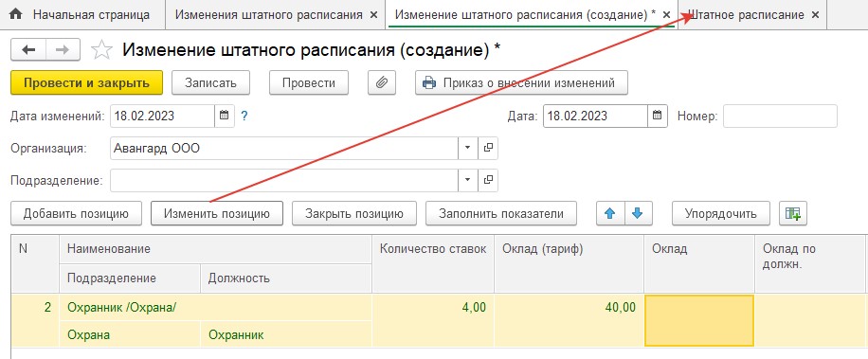The height and width of the screenshot is (359, 868).
Task: Click the empty Подразделение input field
Action: tap(284, 180)
